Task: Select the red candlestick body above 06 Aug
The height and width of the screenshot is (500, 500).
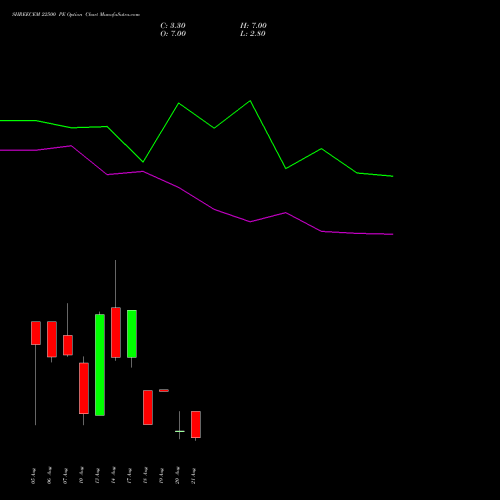Action: pos(52,339)
